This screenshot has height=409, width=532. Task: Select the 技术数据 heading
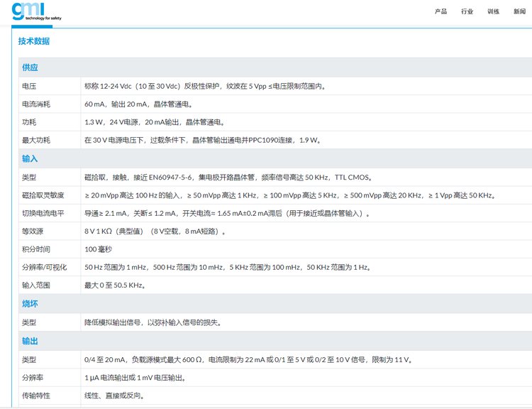[x=34, y=41]
